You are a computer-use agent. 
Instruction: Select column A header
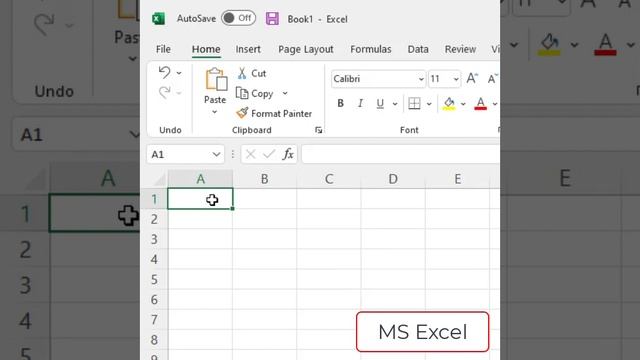pos(200,179)
